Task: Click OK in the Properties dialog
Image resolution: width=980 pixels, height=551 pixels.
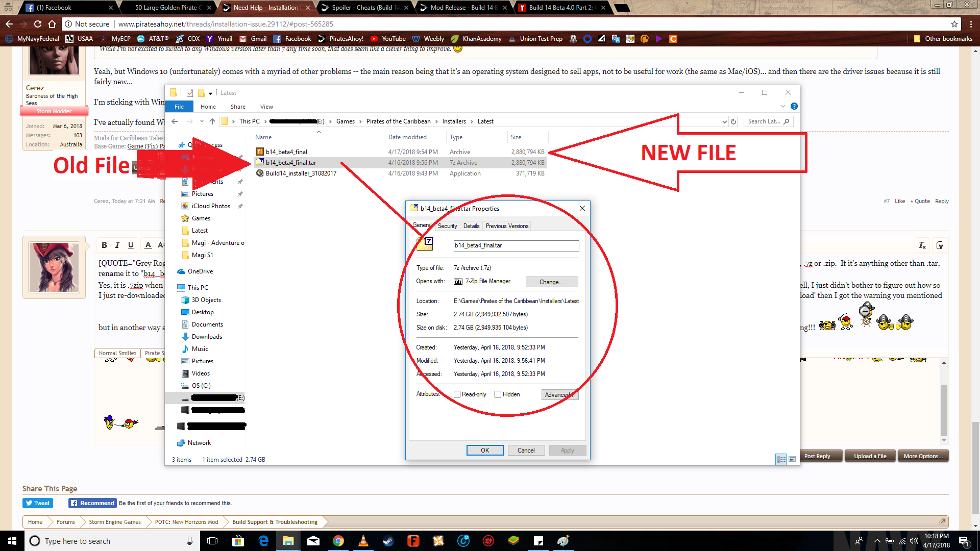Action: point(485,450)
